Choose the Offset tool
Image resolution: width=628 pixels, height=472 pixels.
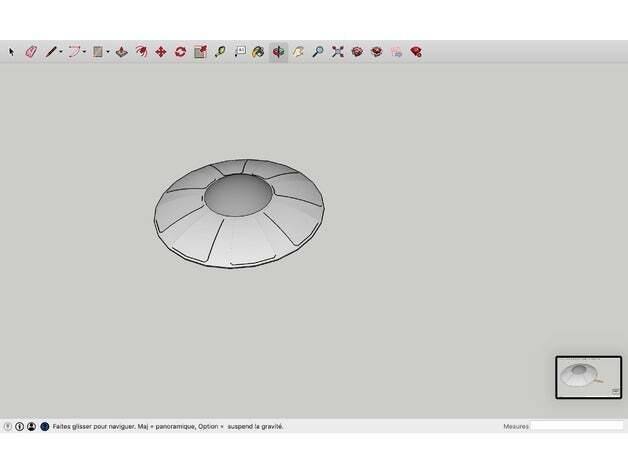141,52
